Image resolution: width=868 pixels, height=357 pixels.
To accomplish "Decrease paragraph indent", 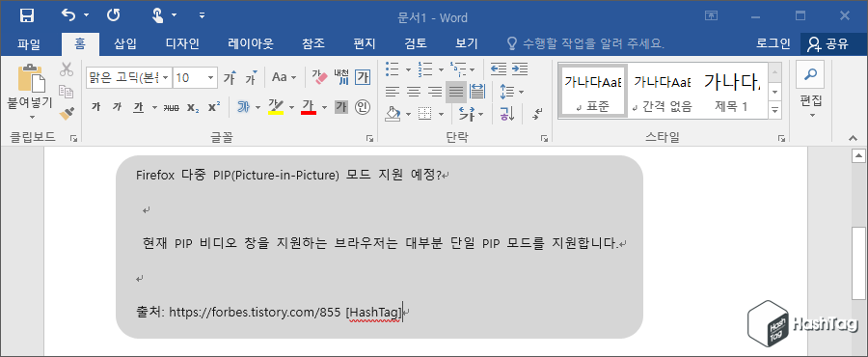I will (x=499, y=69).
